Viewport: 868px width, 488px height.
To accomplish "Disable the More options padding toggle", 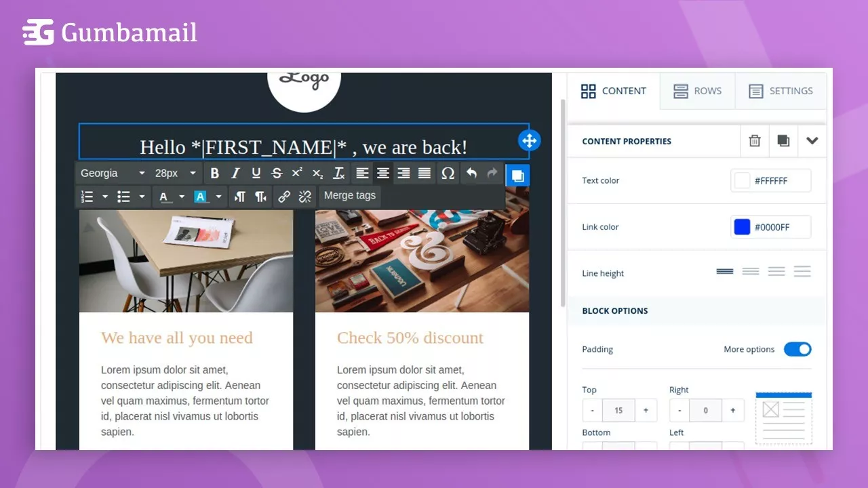I will 797,349.
